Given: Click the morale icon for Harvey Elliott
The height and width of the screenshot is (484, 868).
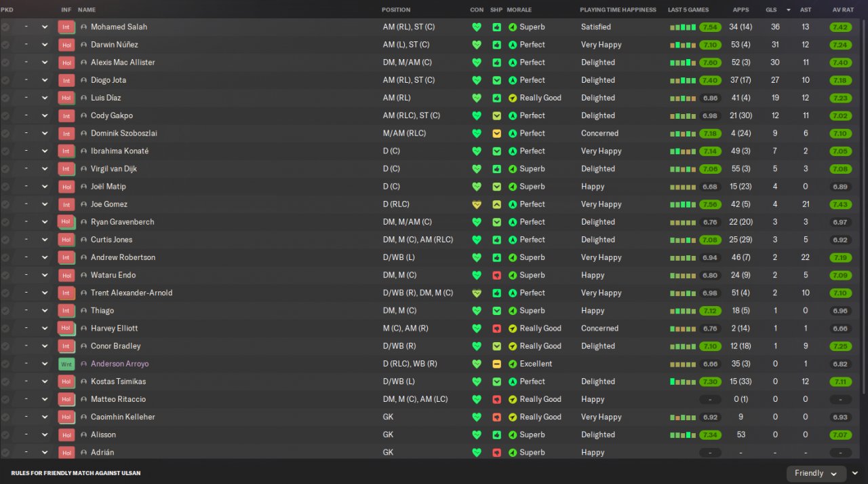Looking at the screenshot, I should click(513, 329).
